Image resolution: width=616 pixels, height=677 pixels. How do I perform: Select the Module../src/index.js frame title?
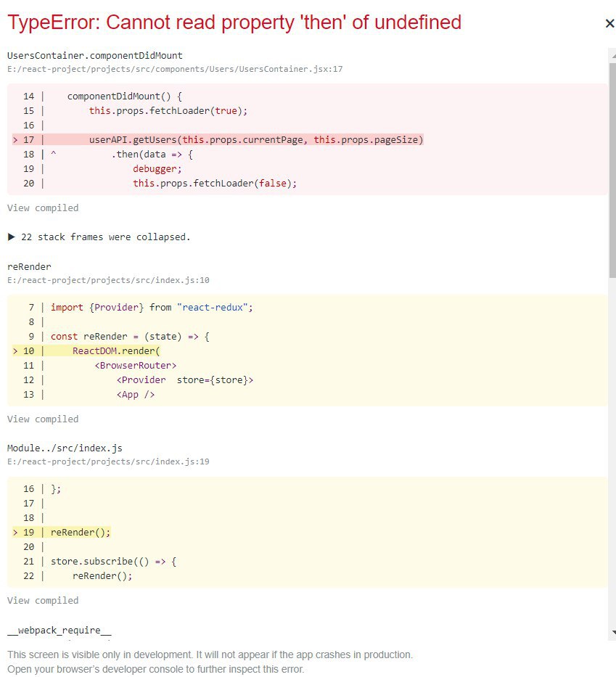pyautogui.click(x=65, y=448)
